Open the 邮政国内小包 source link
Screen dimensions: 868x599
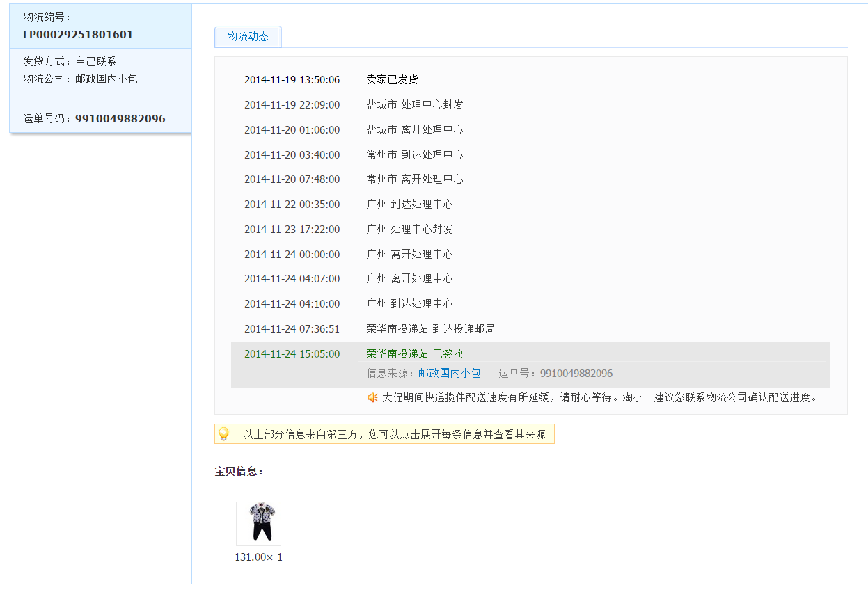point(449,374)
